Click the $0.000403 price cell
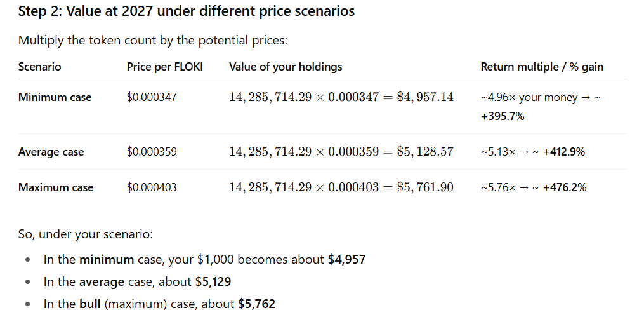This screenshot has width=644, height=331. [x=152, y=187]
